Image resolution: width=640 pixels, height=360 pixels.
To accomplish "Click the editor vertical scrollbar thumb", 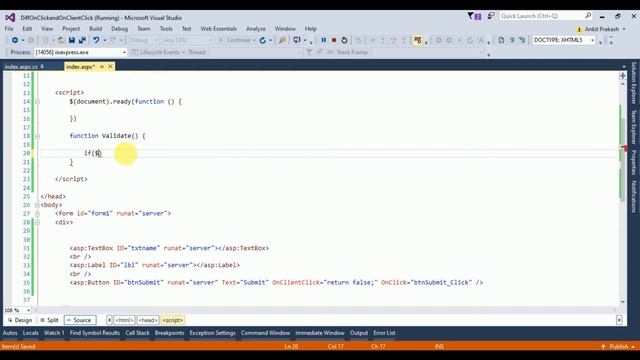I will pos(623,159).
